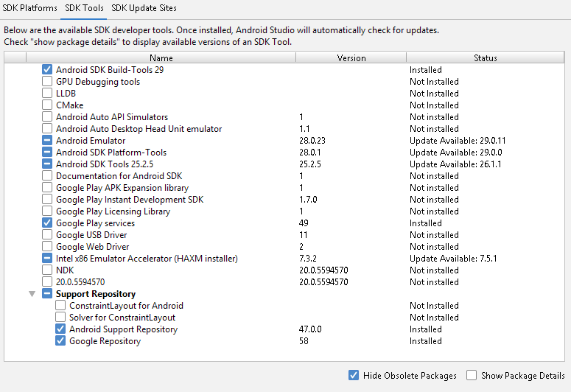Image resolution: width=571 pixels, height=392 pixels.
Task: Select the Support Repository label
Action: pyautogui.click(x=95, y=294)
